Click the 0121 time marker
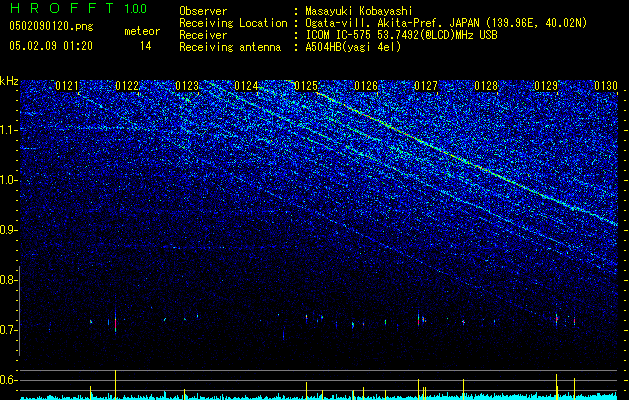 67,86
